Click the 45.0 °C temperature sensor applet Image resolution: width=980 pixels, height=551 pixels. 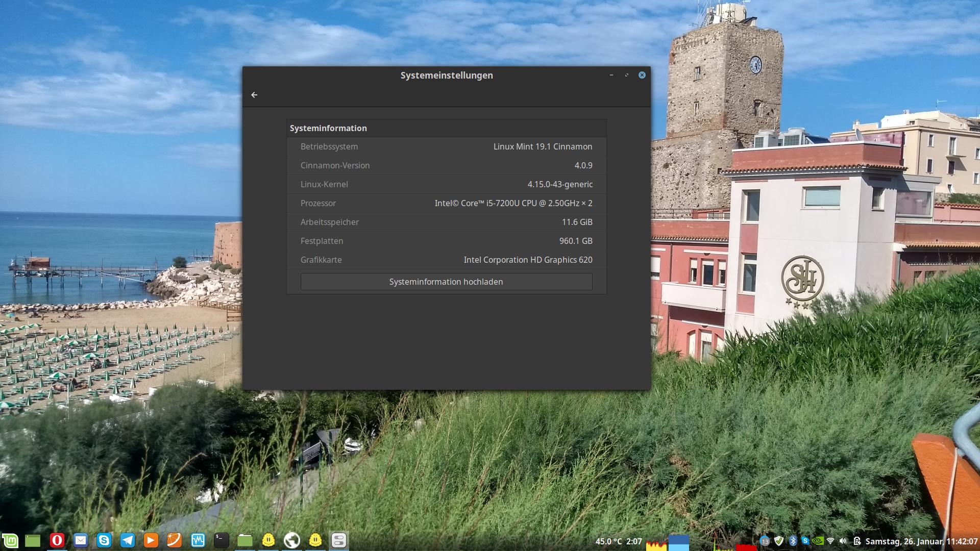(x=608, y=541)
